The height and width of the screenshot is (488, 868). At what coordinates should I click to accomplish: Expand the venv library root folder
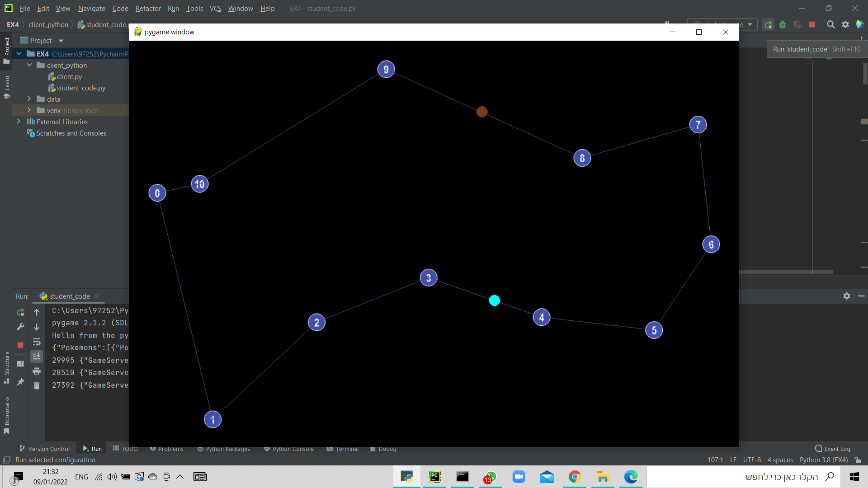[29, 110]
